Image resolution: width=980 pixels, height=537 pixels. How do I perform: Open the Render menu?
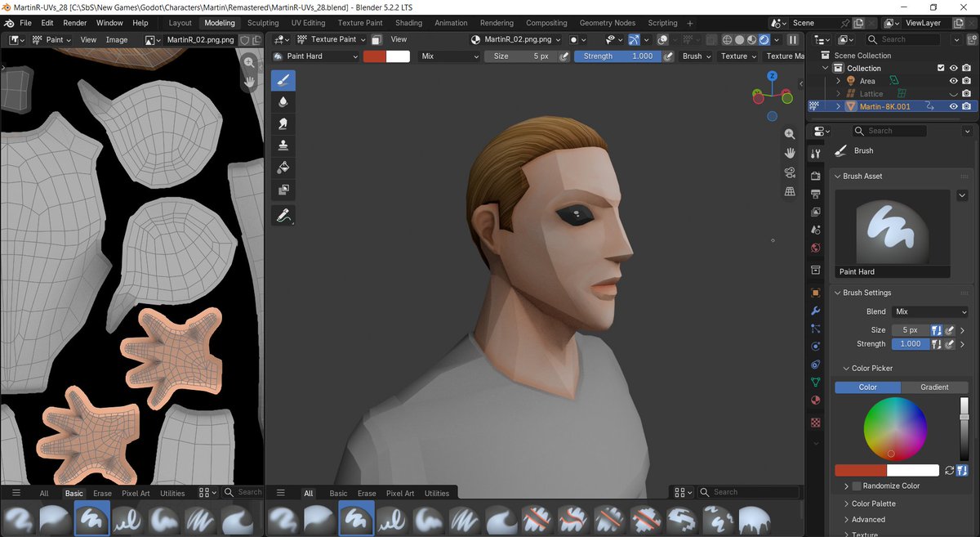pos(75,23)
